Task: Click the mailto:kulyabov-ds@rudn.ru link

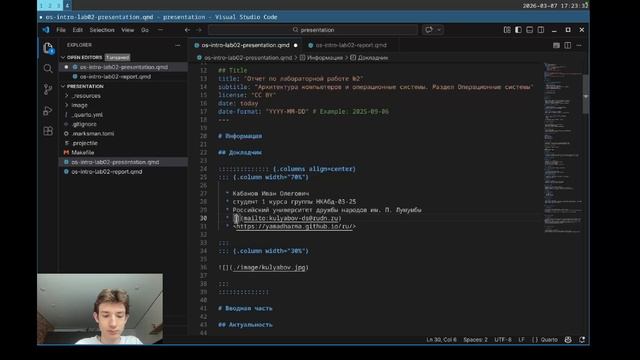Action: [x=291, y=218]
